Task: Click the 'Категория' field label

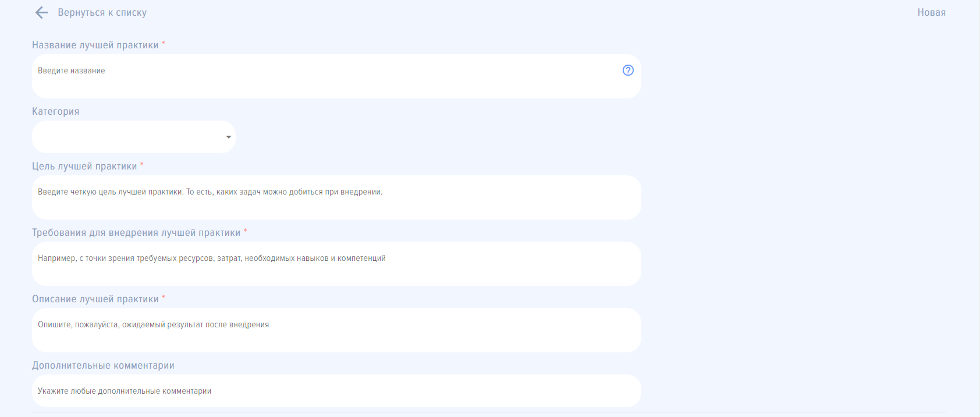Action: (x=55, y=112)
